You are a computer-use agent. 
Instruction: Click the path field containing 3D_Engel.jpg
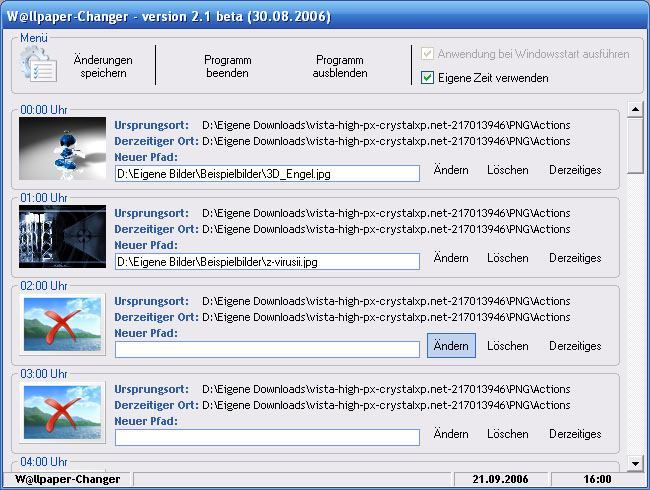click(x=267, y=174)
